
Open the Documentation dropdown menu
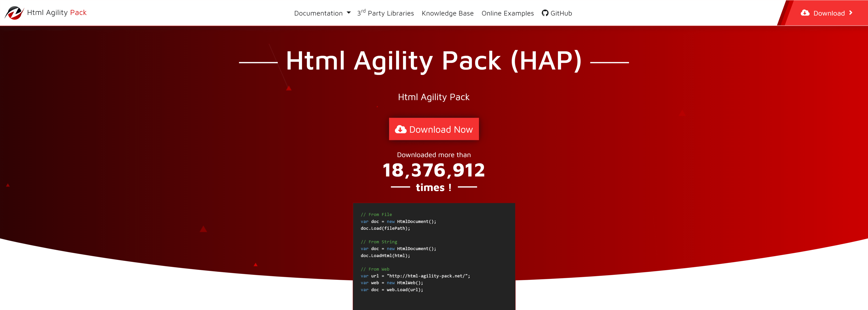point(318,13)
